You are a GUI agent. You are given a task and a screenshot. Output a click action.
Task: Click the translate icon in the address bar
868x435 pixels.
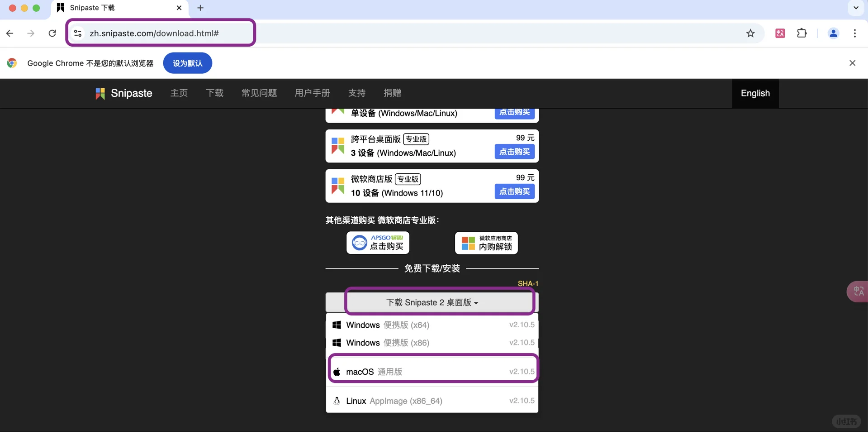click(x=779, y=33)
